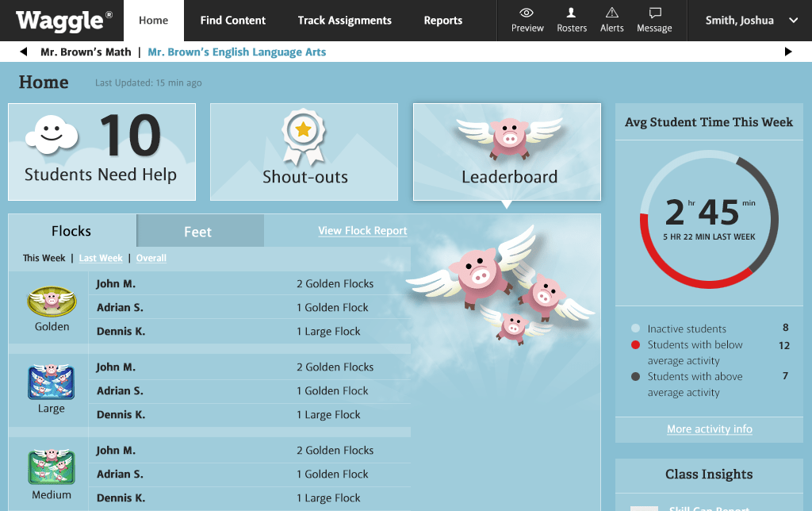Viewport: 812px width, 511px height.
Task: Click the Medium flock badge icon
Action: pos(52,467)
